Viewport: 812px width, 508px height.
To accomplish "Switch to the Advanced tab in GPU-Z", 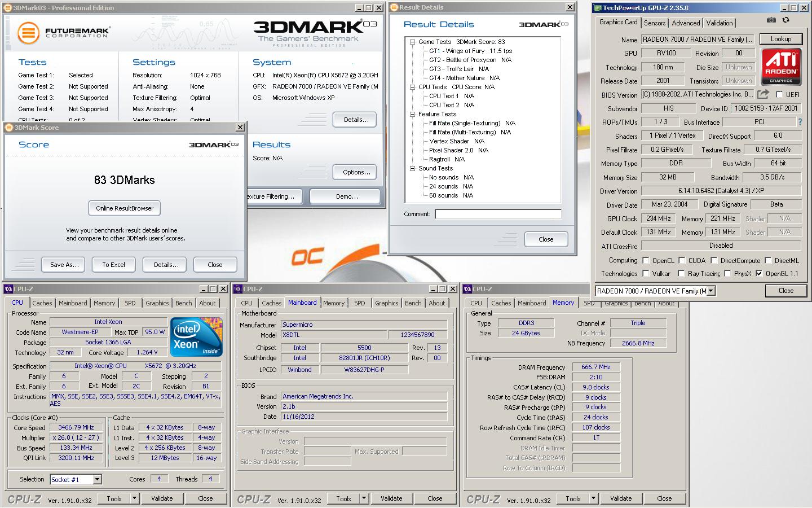I will [686, 23].
